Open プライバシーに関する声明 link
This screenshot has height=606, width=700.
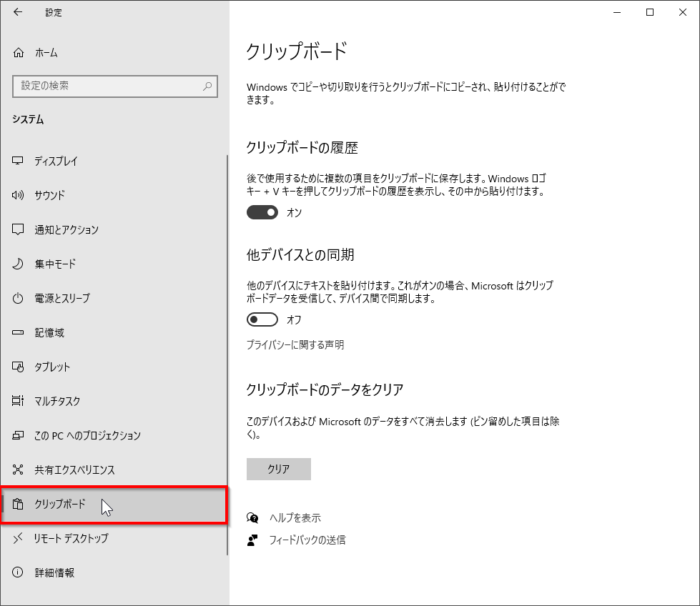click(x=295, y=344)
